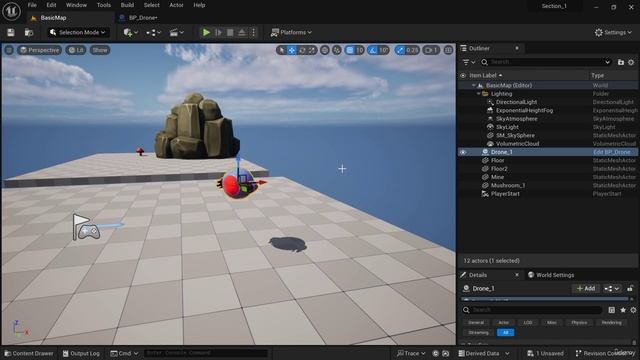Collapse the Lighting folder in the Outliner

[478, 94]
